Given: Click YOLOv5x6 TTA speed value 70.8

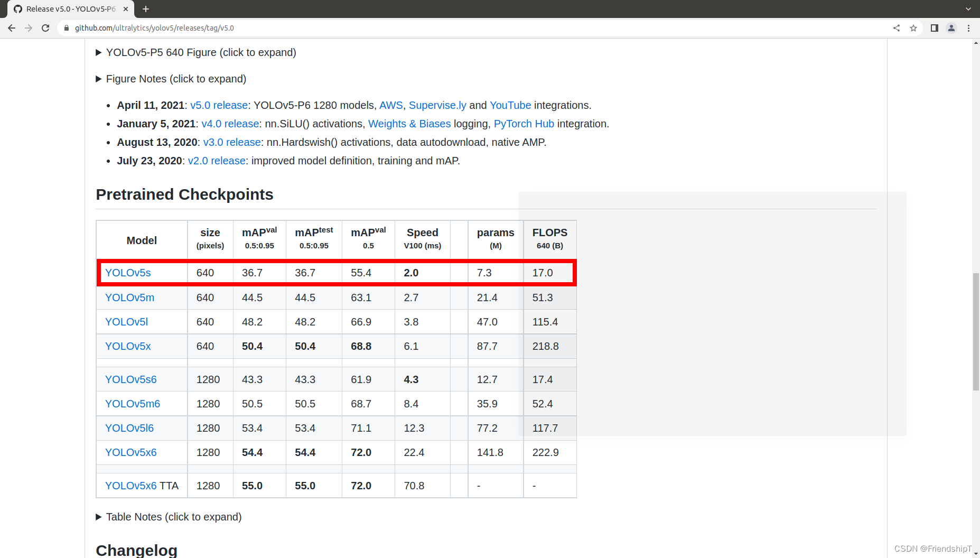Looking at the screenshot, I should click(414, 486).
